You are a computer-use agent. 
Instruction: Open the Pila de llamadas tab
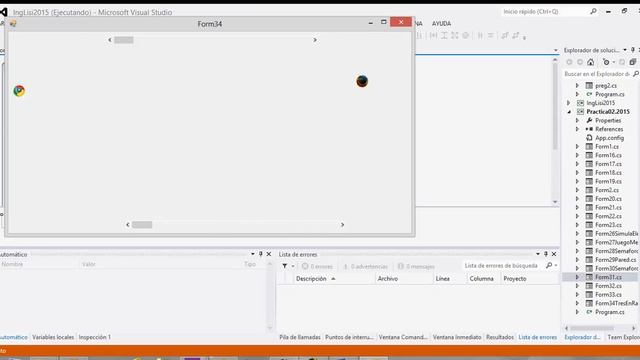pos(300,337)
